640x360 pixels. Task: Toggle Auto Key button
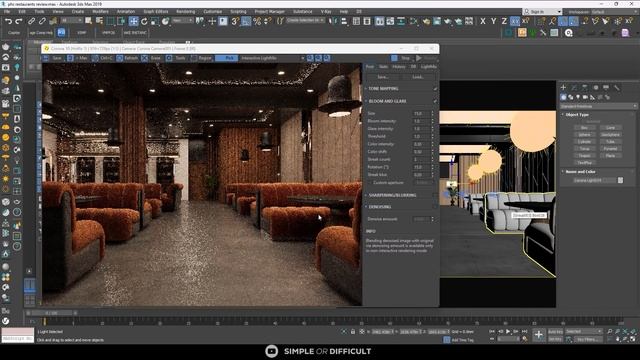tap(555, 332)
